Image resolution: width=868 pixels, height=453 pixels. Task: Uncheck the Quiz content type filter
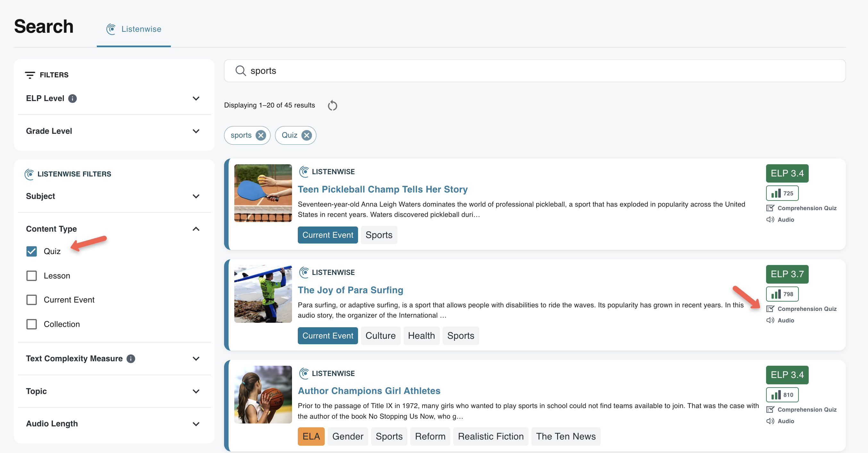point(31,251)
